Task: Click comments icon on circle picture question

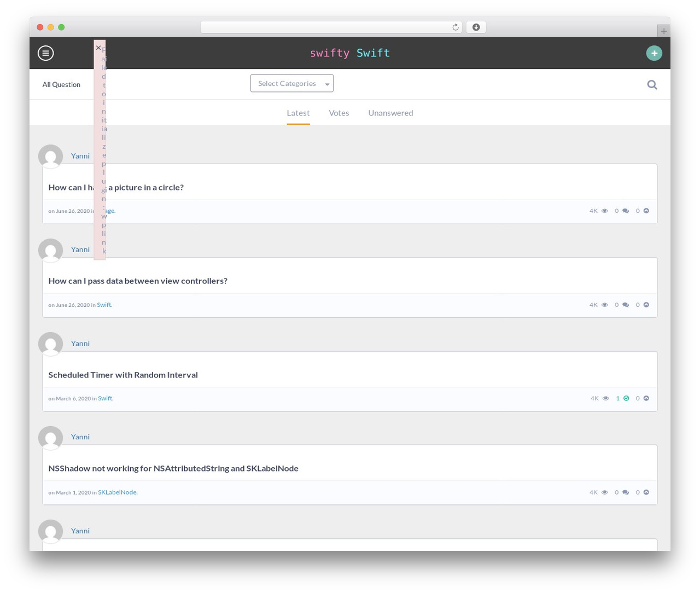Action: coord(626,211)
